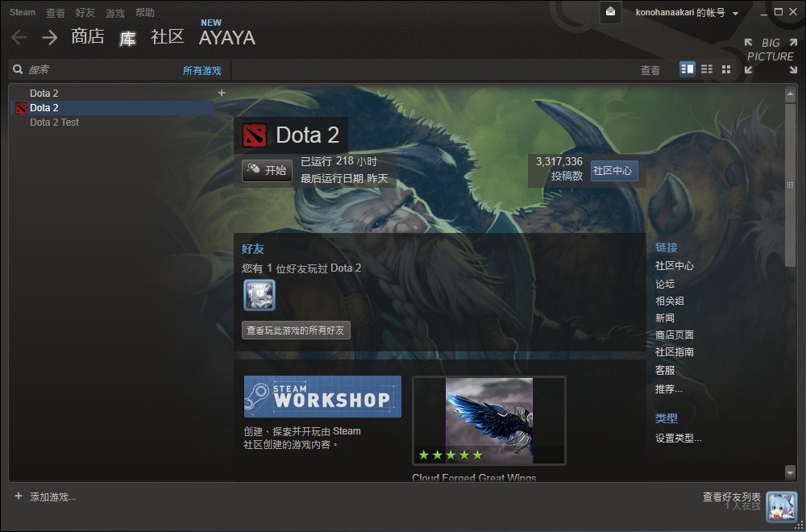This screenshot has height=532, width=806.
Task: Click the plus icon beside the Dota 2 category
Action: pyautogui.click(x=222, y=93)
